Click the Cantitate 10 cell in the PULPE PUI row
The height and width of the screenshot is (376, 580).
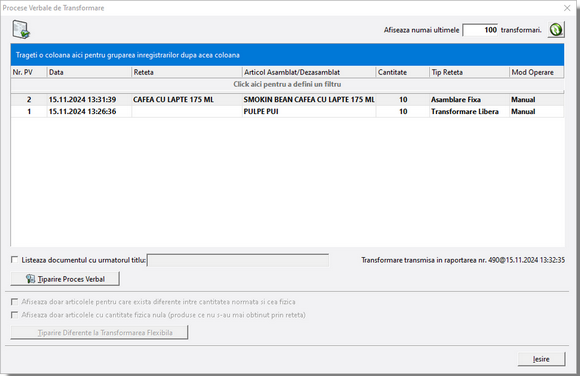pyautogui.click(x=403, y=111)
